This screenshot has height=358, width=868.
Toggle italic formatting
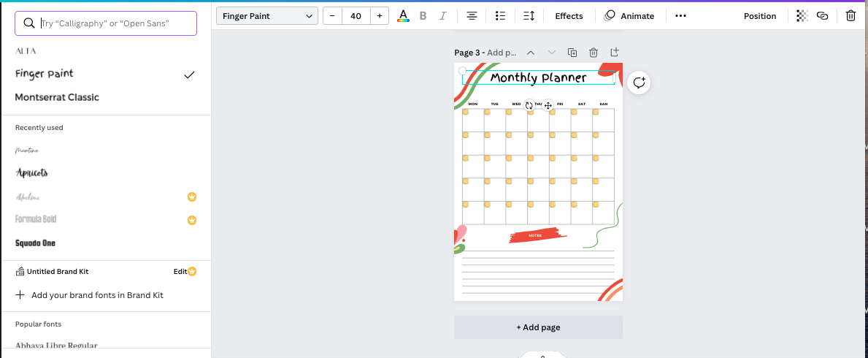click(443, 16)
